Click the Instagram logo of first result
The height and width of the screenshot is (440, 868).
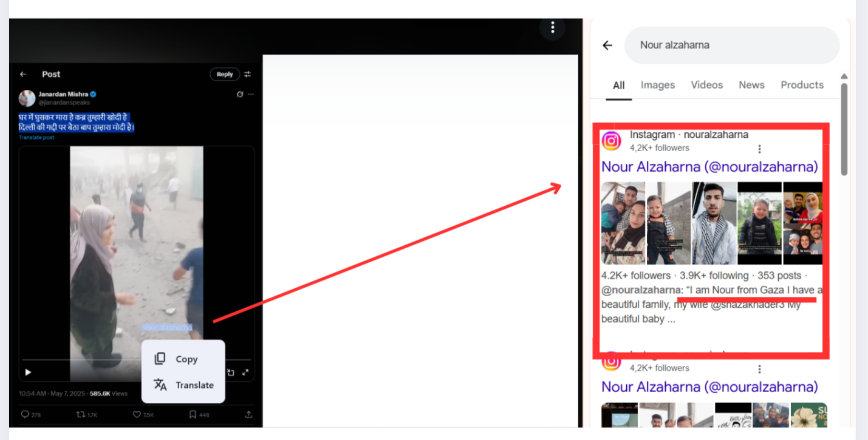pos(612,141)
